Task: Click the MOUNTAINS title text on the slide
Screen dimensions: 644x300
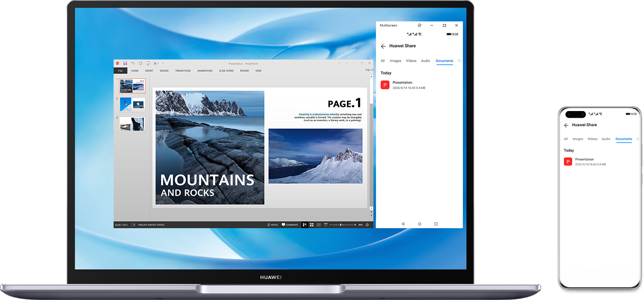Action: (207, 180)
